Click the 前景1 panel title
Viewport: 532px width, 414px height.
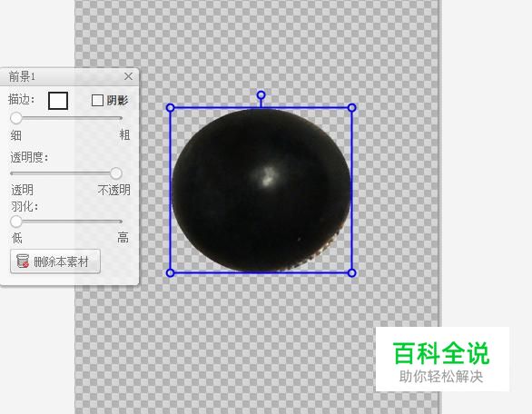pyautogui.click(x=22, y=76)
